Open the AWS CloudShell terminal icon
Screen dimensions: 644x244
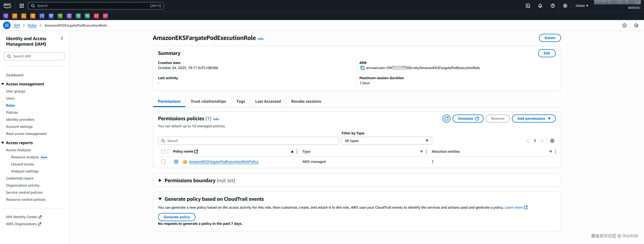[x=528, y=6]
